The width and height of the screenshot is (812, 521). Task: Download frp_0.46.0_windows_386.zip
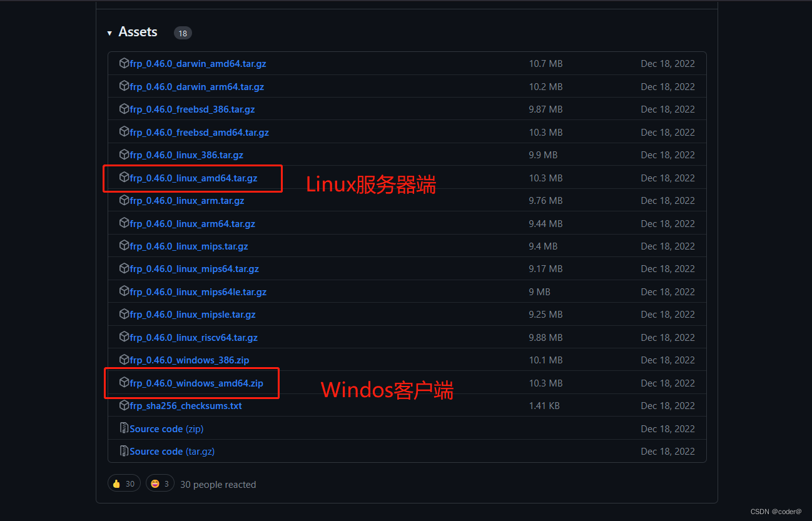[189, 360]
